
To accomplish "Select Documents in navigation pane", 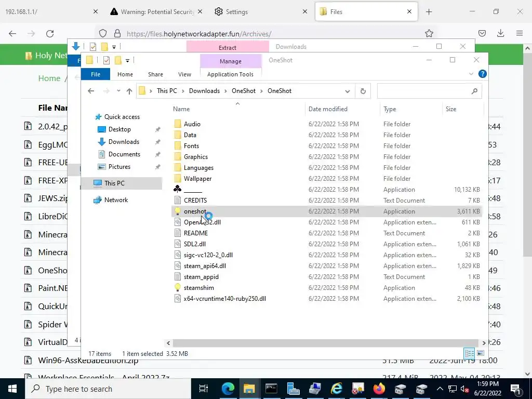I will (124, 154).
